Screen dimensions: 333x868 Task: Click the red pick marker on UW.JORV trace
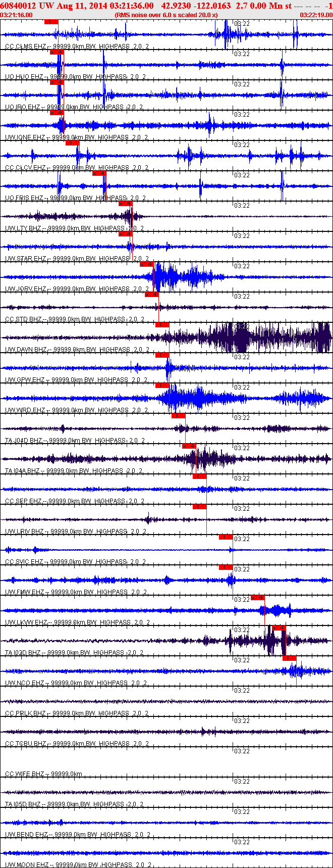pyautogui.click(x=146, y=264)
